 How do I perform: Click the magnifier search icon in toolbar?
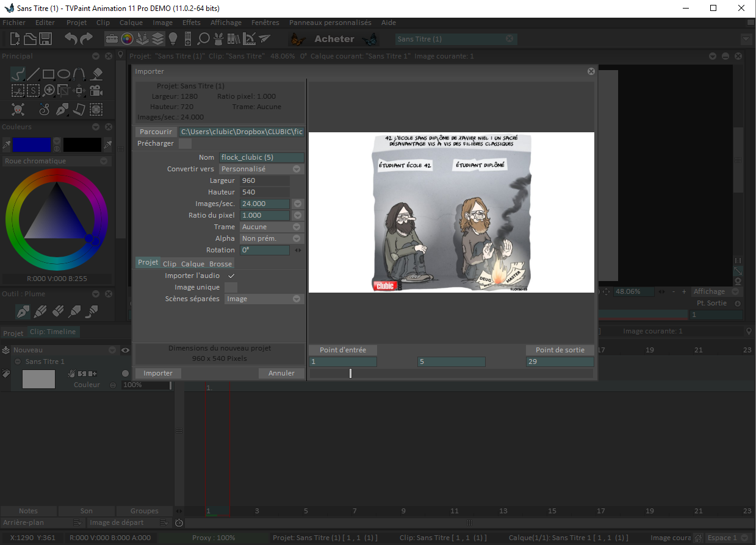point(203,39)
